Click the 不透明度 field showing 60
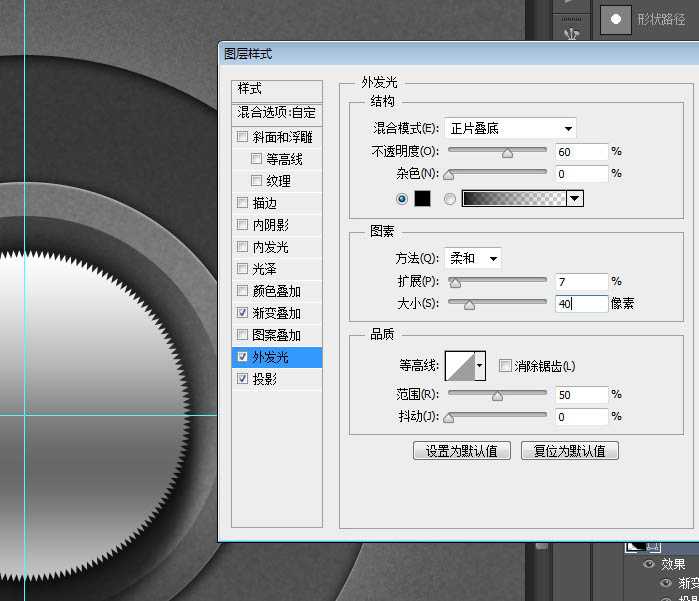Image resolution: width=699 pixels, height=601 pixels. [581, 152]
